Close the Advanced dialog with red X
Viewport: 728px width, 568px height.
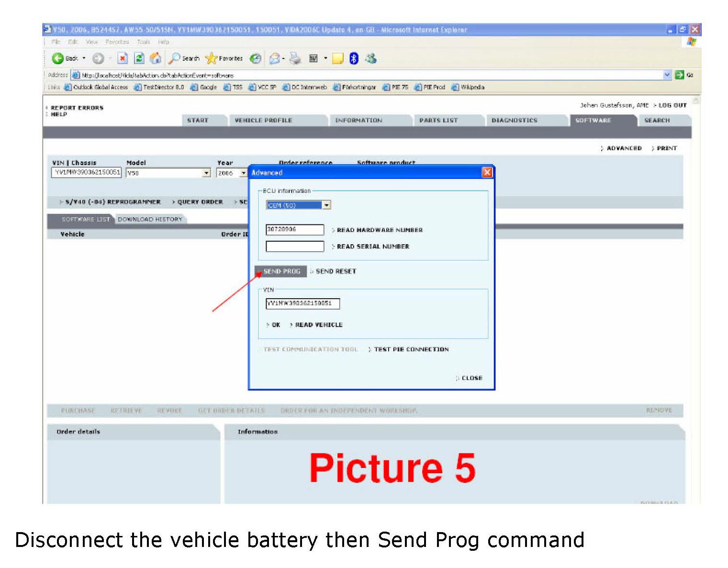(x=487, y=172)
